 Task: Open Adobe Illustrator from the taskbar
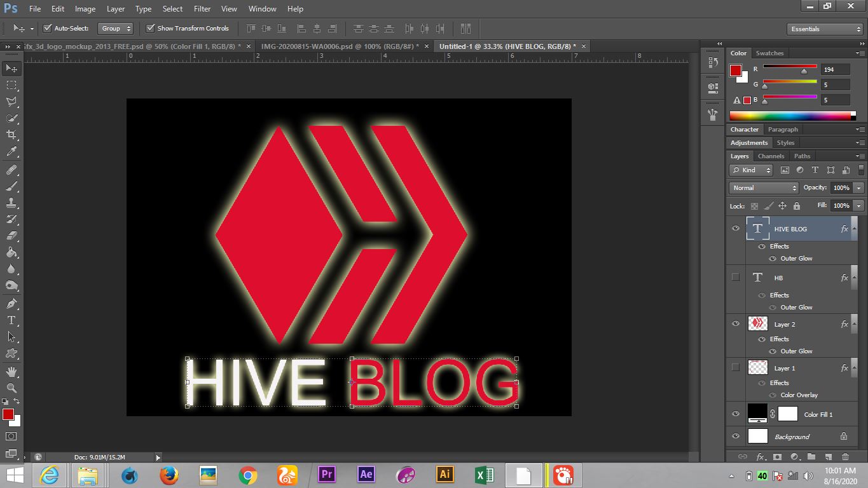[x=445, y=475]
